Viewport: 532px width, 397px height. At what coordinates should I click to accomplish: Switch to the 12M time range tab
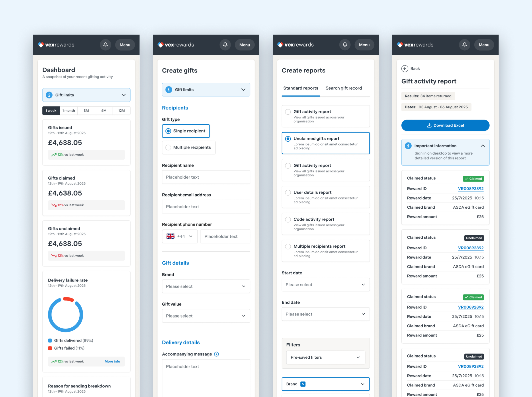point(122,111)
